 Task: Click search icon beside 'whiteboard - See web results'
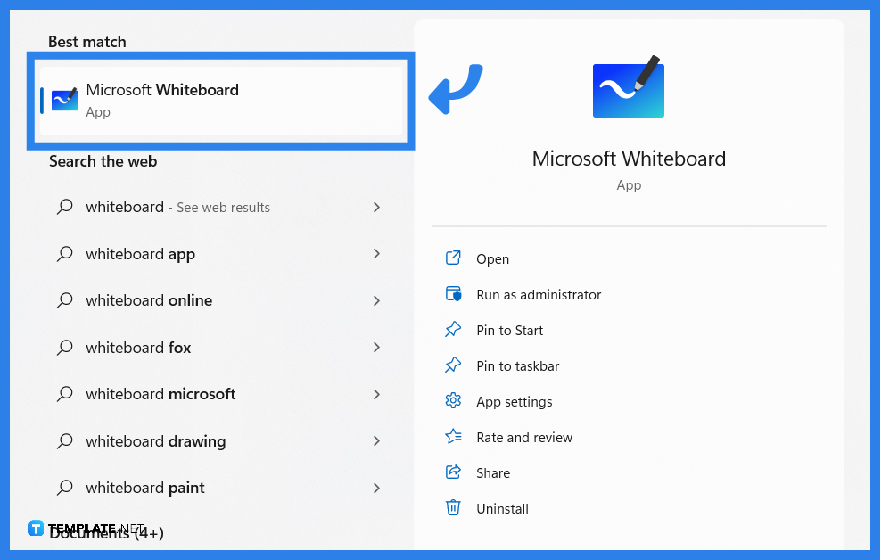[65, 207]
